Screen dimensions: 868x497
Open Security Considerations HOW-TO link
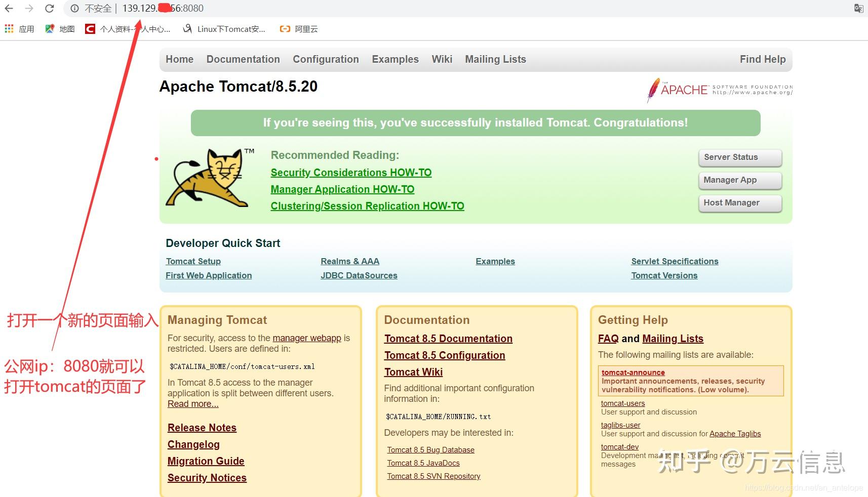(351, 173)
